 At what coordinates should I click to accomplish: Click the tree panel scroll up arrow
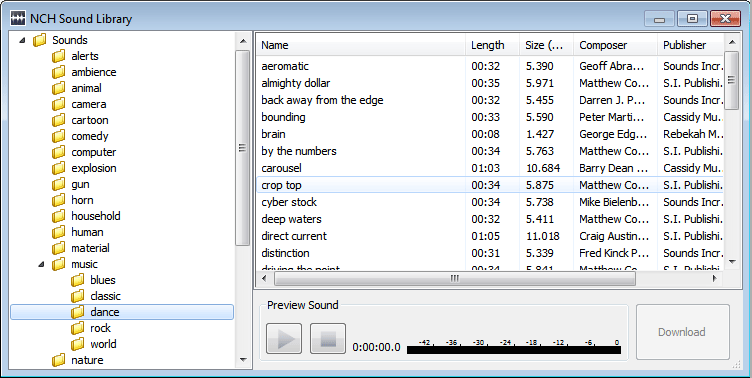(243, 41)
